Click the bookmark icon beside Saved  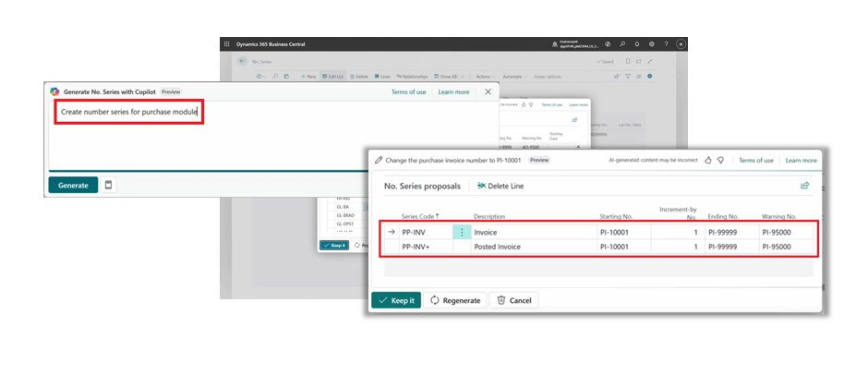[628, 62]
